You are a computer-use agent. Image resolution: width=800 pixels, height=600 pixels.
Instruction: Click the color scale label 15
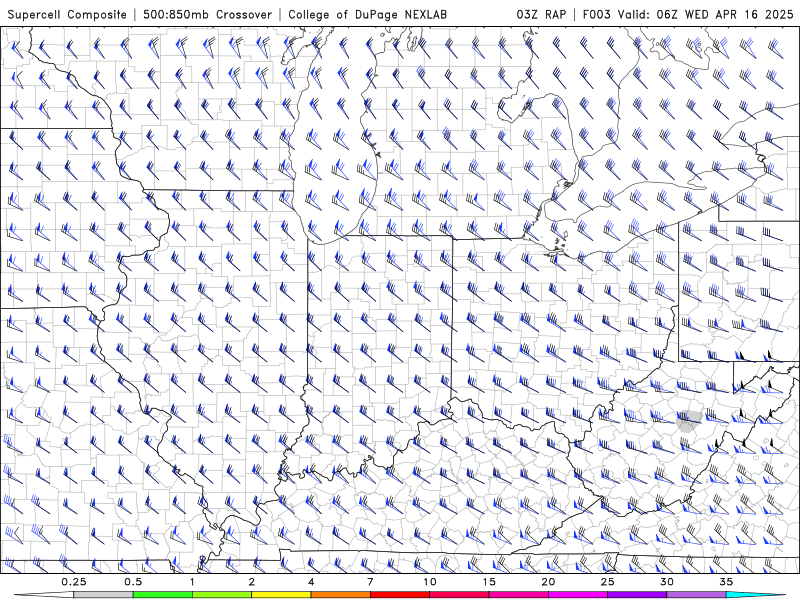click(489, 582)
